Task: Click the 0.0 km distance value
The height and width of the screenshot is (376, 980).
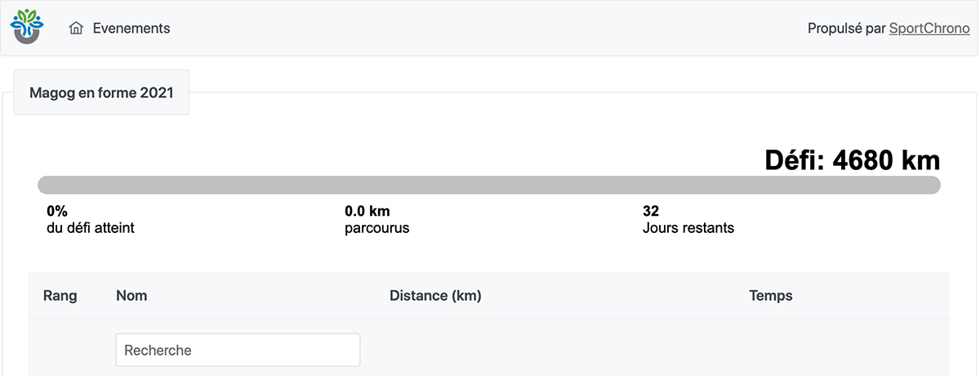Action: 367,211
